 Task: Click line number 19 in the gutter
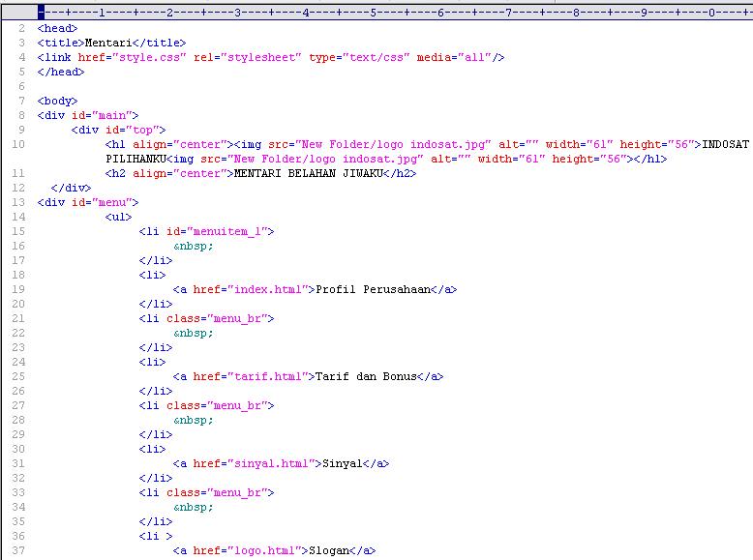point(18,289)
